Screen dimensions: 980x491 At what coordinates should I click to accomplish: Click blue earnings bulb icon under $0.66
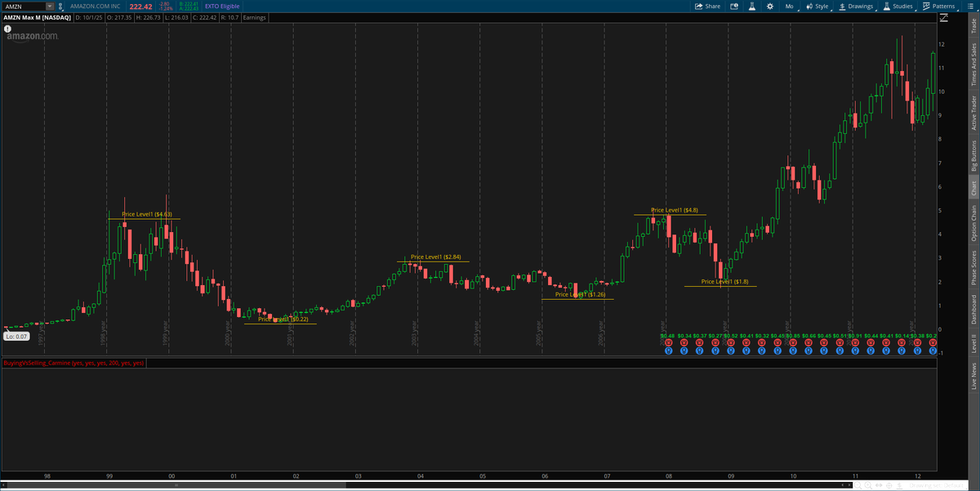pyautogui.click(x=808, y=351)
